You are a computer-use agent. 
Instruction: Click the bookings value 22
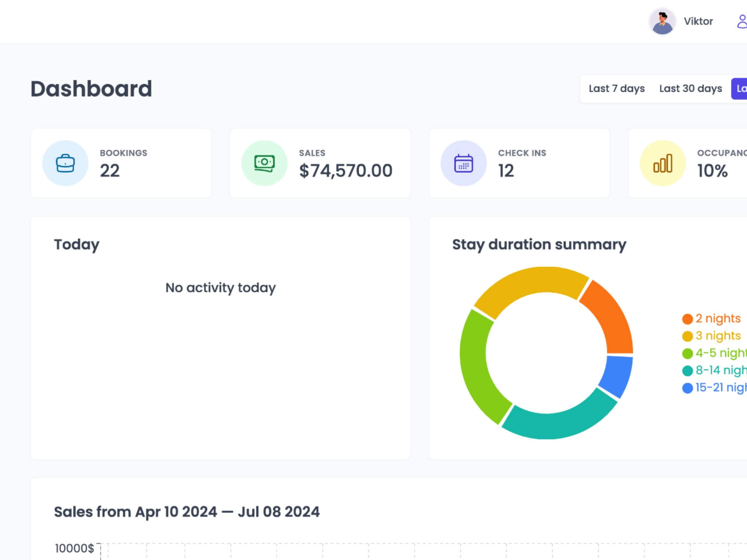(x=110, y=171)
